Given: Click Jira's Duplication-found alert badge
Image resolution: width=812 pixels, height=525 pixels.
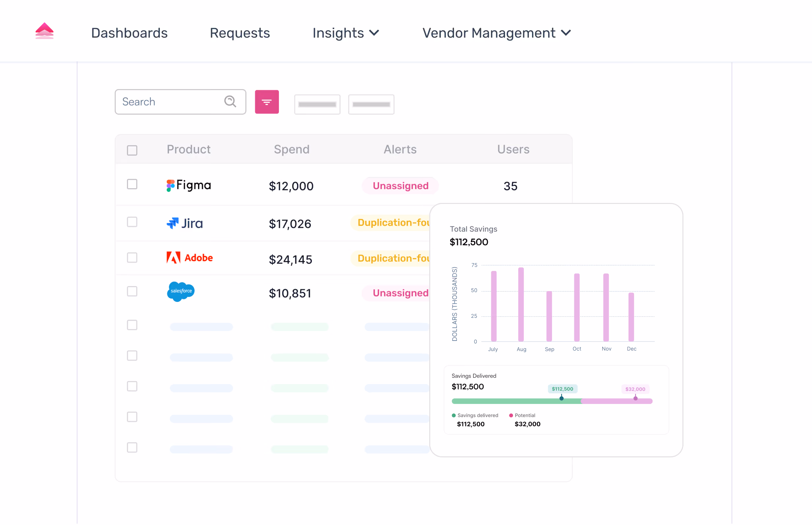Looking at the screenshot, I should click(x=391, y=223).
